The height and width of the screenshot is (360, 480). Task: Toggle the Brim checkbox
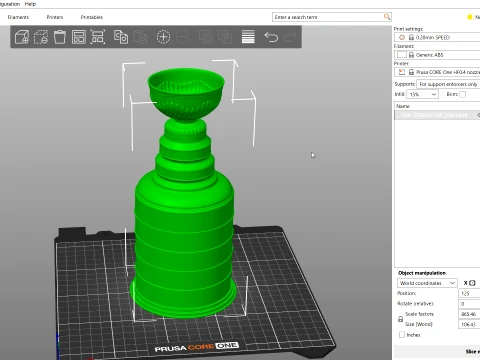[463, 94]
